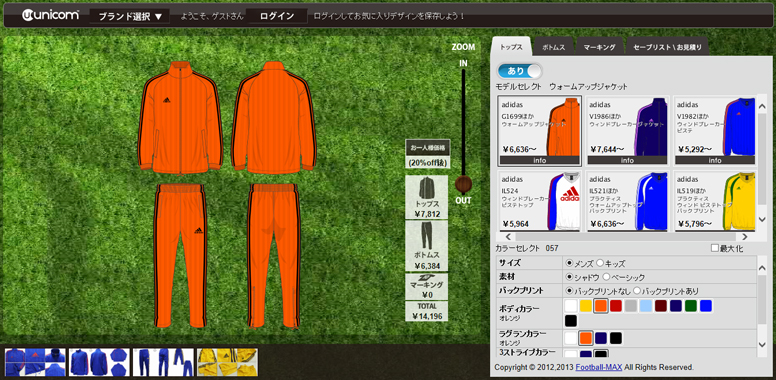
Task: Pick the black body color swatch
Action: (x=571, y=321)
